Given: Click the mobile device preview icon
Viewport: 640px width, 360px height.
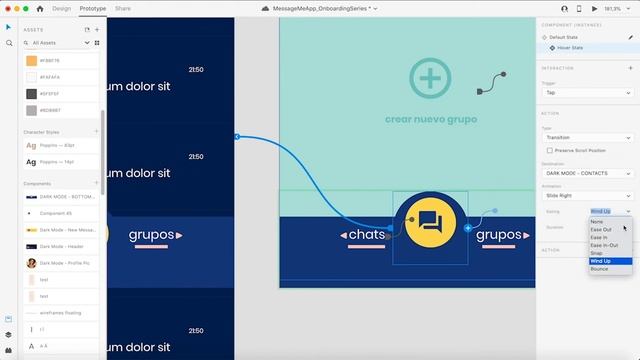Looking at the screenshot, I should coord(579,9).
